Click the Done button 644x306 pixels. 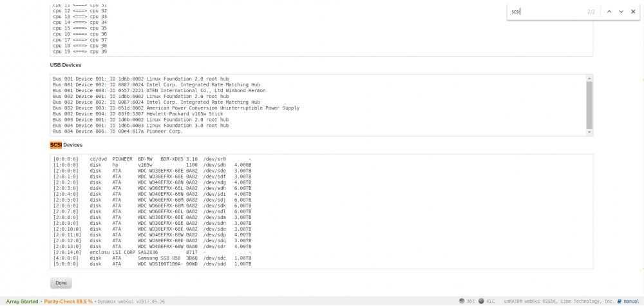61,283
